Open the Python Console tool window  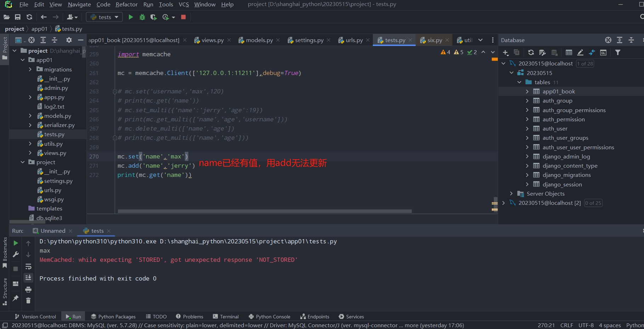[x=269, y=317]
